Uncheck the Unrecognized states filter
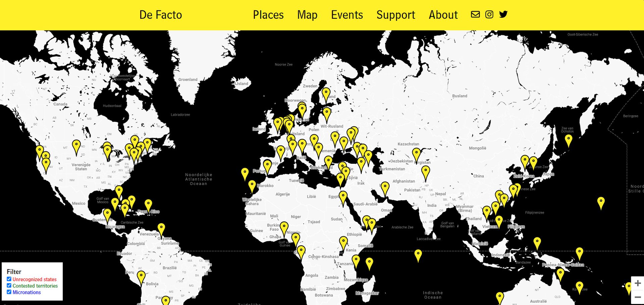The image size is (644, 305). [x=9, y=279]
